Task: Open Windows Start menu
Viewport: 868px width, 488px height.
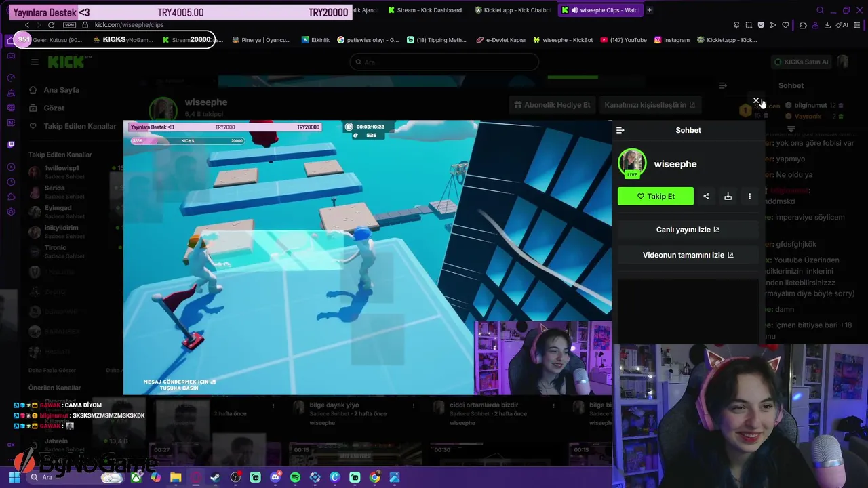Action: (x=14, y=477)
